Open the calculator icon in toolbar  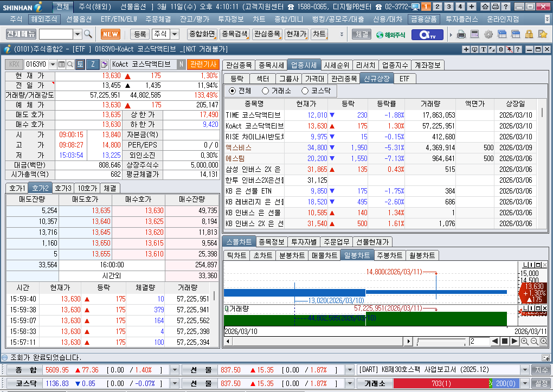[475, 34]
